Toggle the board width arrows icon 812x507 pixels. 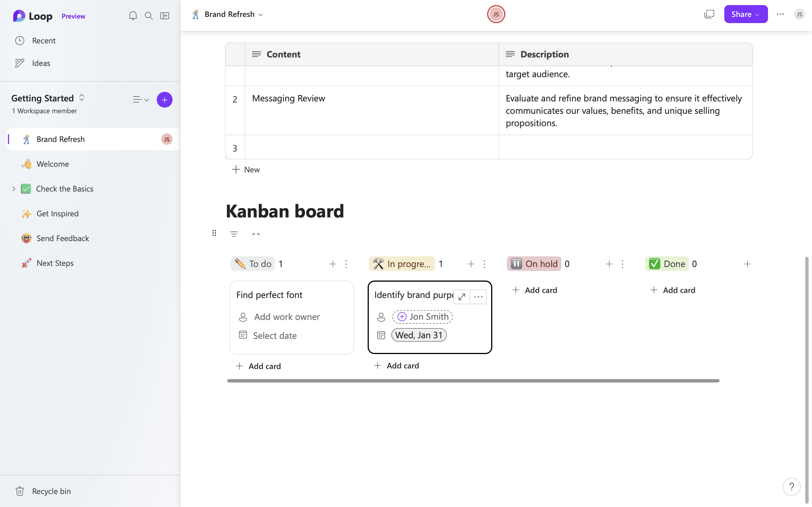pyautogui.click(x=256, y=234)
